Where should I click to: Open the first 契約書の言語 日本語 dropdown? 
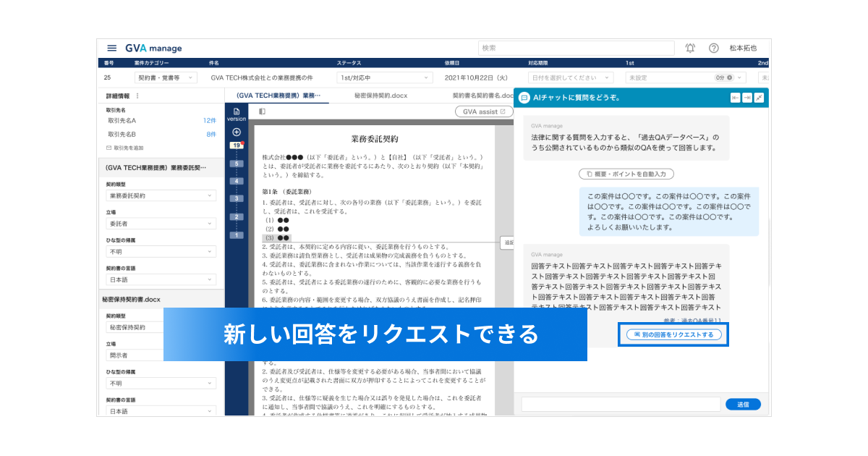click(x=161, y=279)
